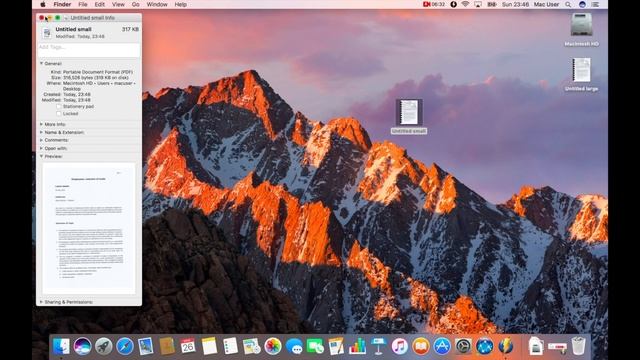
Task: Click the PDF preview thumbnail in info window
Action: coord(89,229)
